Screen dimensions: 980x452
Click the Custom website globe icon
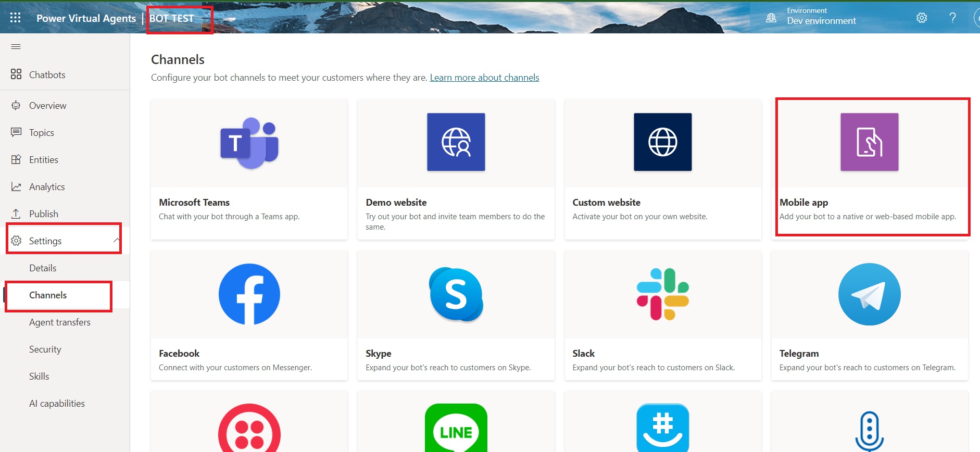pyautogui.click(x=662, y=142)
